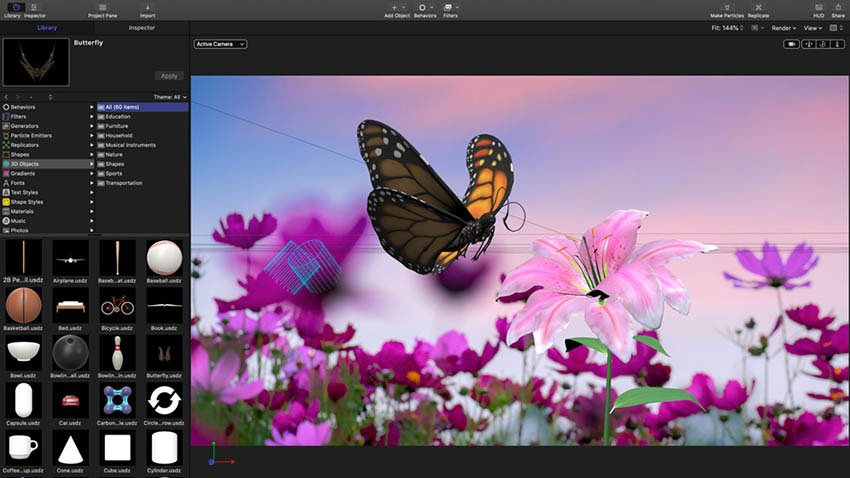
Task: Toggle the HUD display
Action: point(818,7)
